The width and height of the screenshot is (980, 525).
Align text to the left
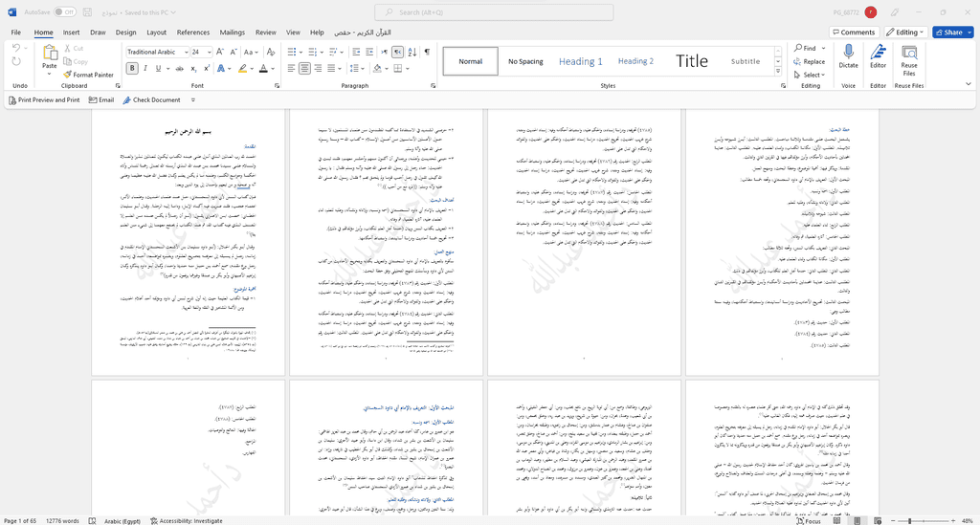[x=291, y=69]
